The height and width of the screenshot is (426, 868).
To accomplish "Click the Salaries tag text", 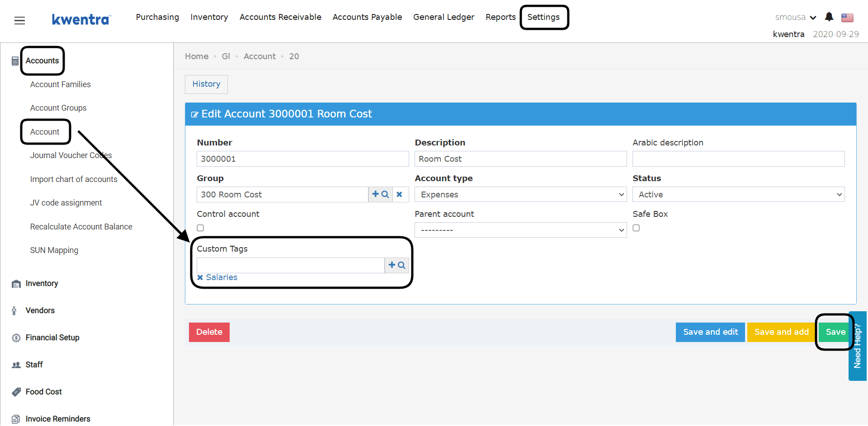I will (x=222, y=277).
